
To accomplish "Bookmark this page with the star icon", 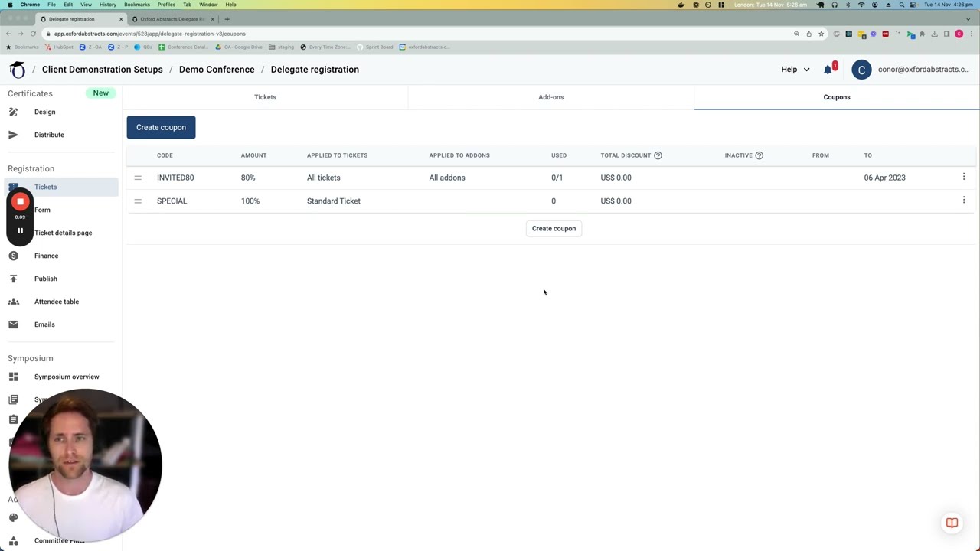I will pyautogui.click(x=821, y=34).
